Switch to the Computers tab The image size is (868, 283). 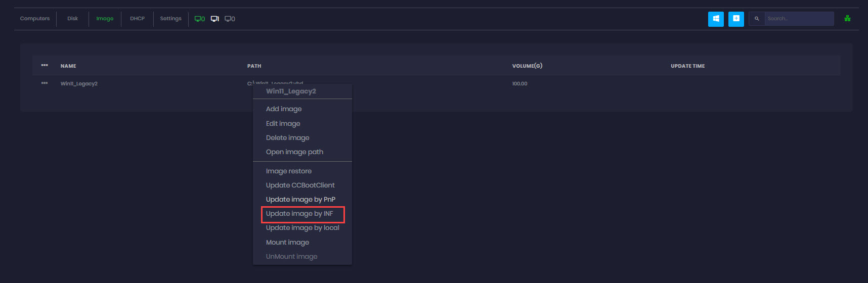35,19
